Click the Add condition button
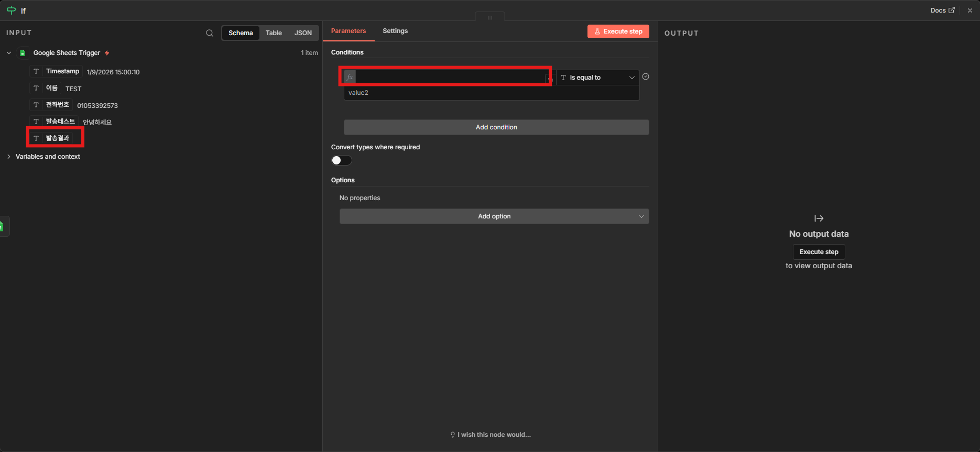This screenshot has width=980, height=452. [x=496, y=127]
